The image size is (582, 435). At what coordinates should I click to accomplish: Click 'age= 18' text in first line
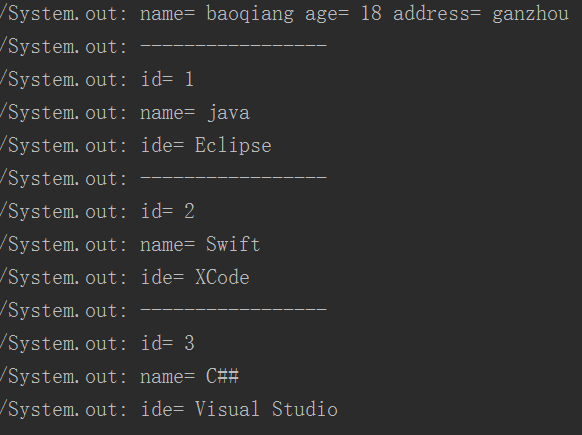343,14
